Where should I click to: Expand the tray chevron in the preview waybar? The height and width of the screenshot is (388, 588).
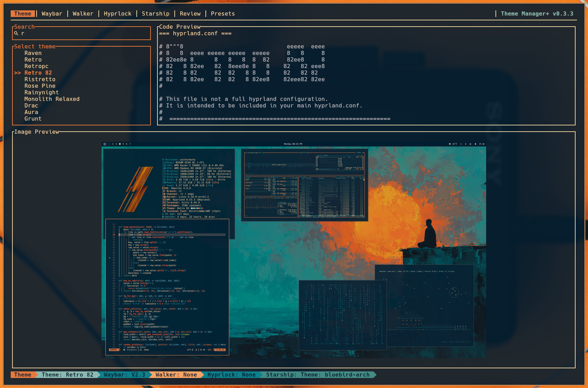(x=461, y=143)
